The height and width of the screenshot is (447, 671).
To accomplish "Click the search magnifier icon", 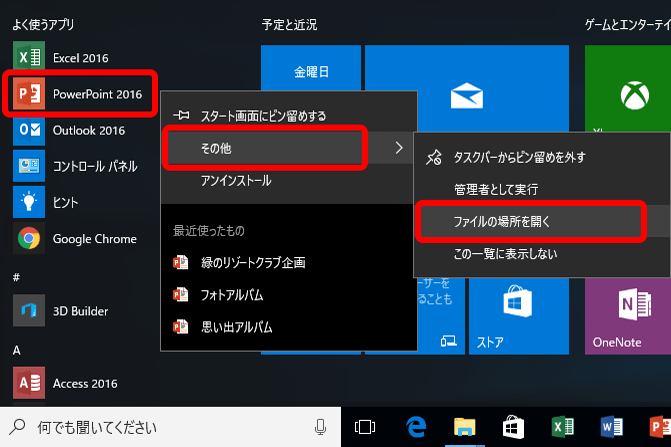I will coord(18,426).
